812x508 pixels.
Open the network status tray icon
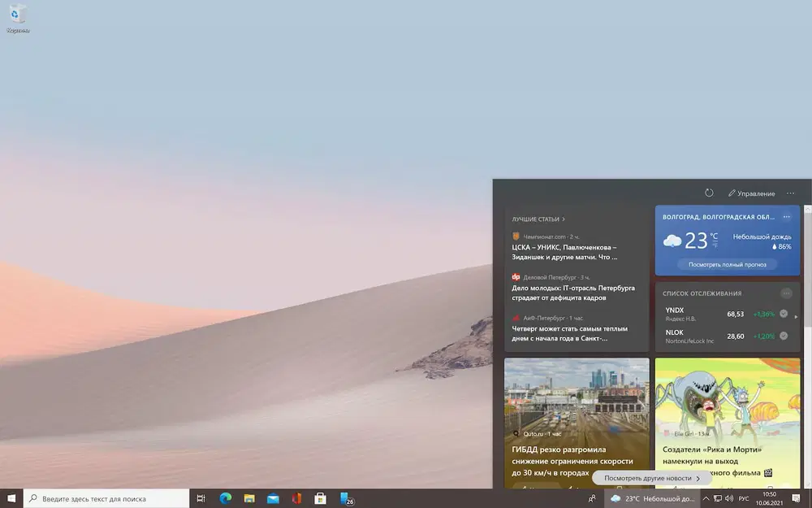[718, 499]
